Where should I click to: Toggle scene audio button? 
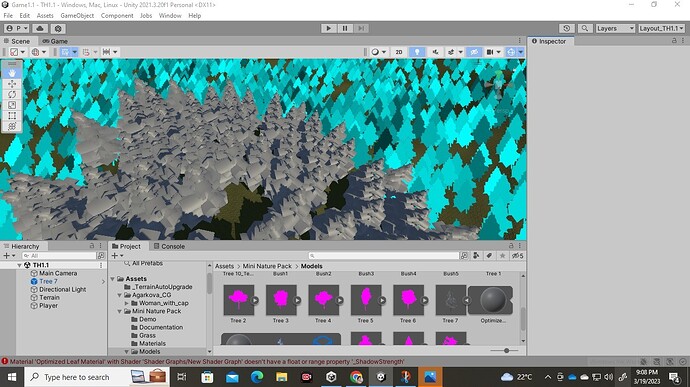(x=435, y=52)
